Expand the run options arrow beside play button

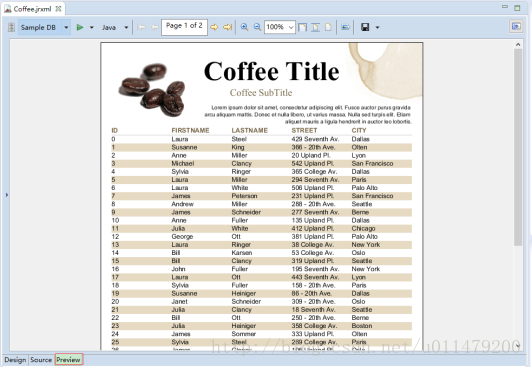(91, 27)
